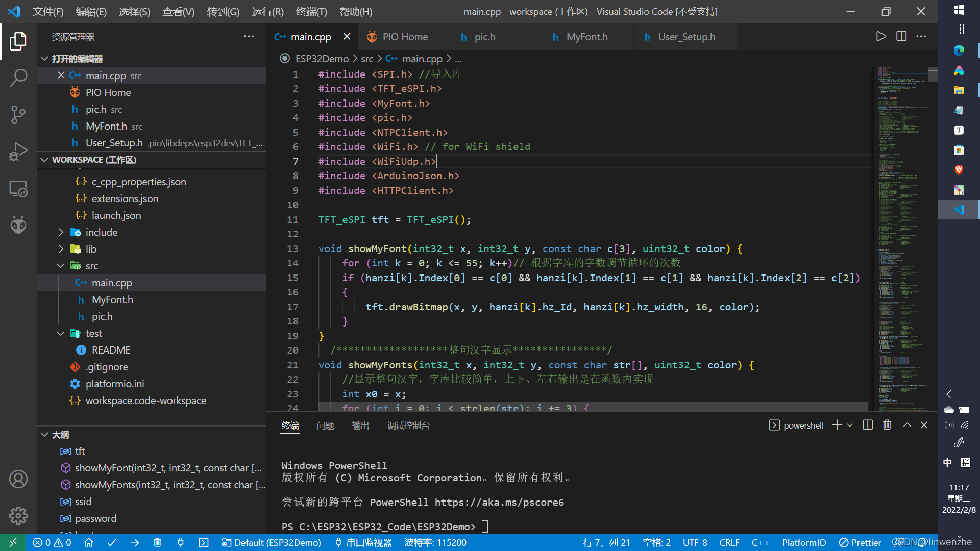Open the Source Control view
The image size is (980, 551).
18,115
